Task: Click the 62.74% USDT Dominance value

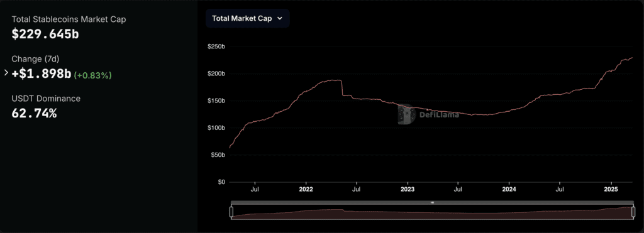Action: pyautogui.click(x=34, y=113)
